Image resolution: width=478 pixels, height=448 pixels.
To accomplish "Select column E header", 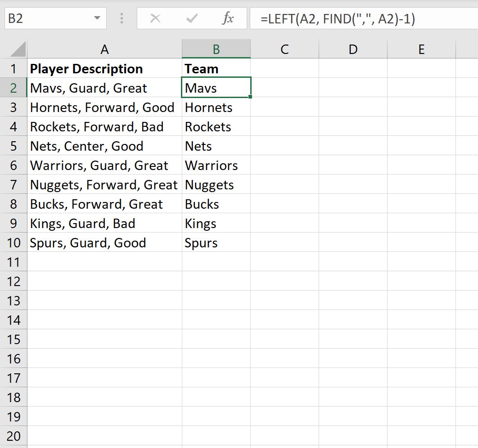I will coord(421,49).
